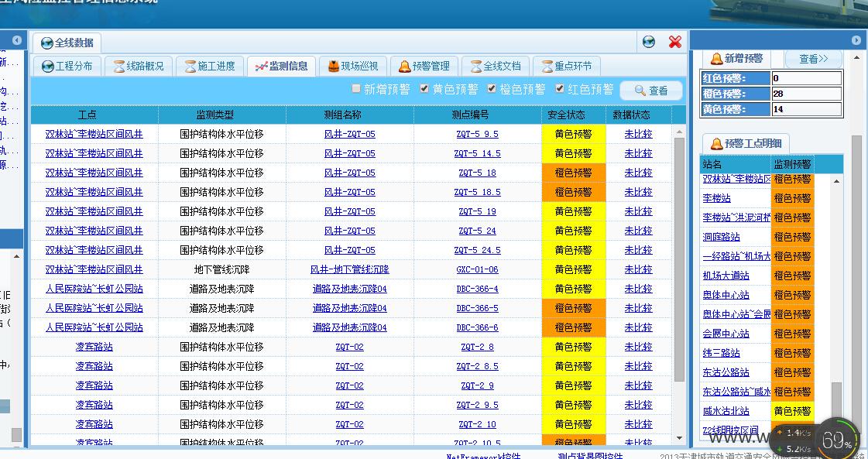
Task: Click 黄色预警 status cell for ZQT-5 24
Action: point(574,231)
